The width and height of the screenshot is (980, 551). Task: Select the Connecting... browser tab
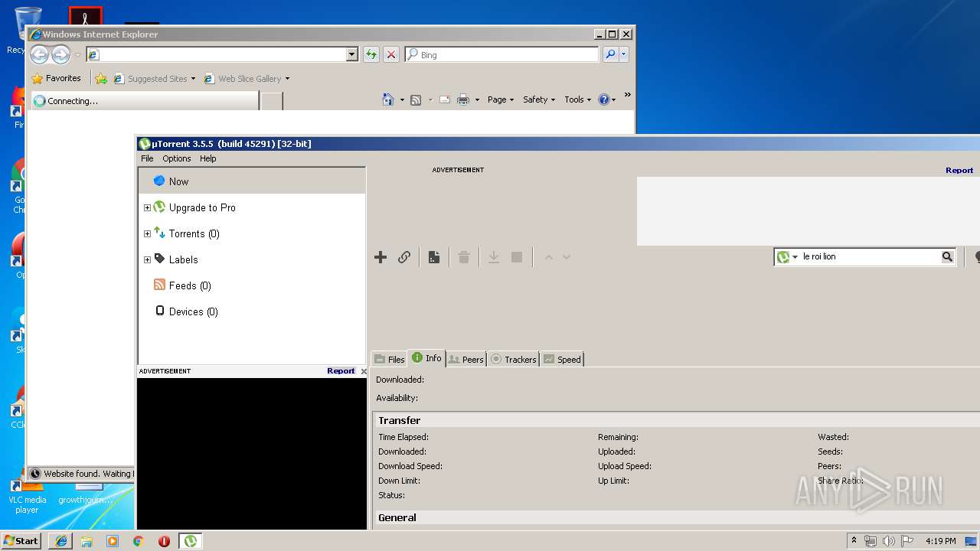(x=144, y=100)
